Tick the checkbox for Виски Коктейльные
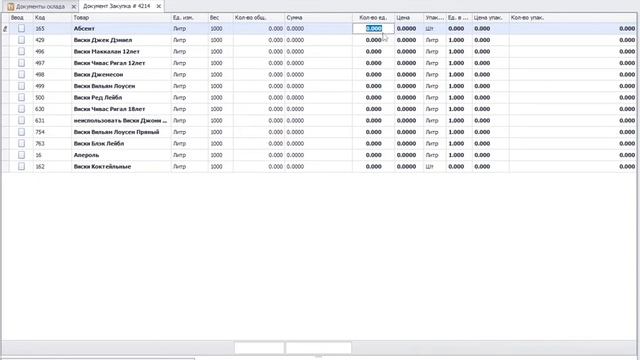The width and height of the screenshot is (640, 360). coord(21,166)
